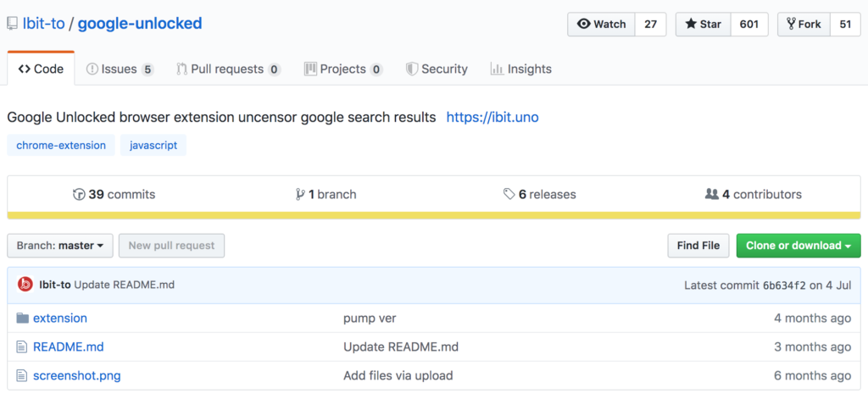Viewport: 868px width, 399px height.
Task: Click the repository book icon beside Ibit-to
Action: [12, 24]
